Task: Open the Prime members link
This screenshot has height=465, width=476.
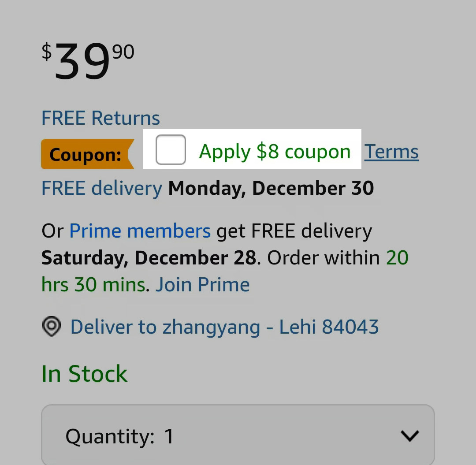Action: click(x=140, y=231)
